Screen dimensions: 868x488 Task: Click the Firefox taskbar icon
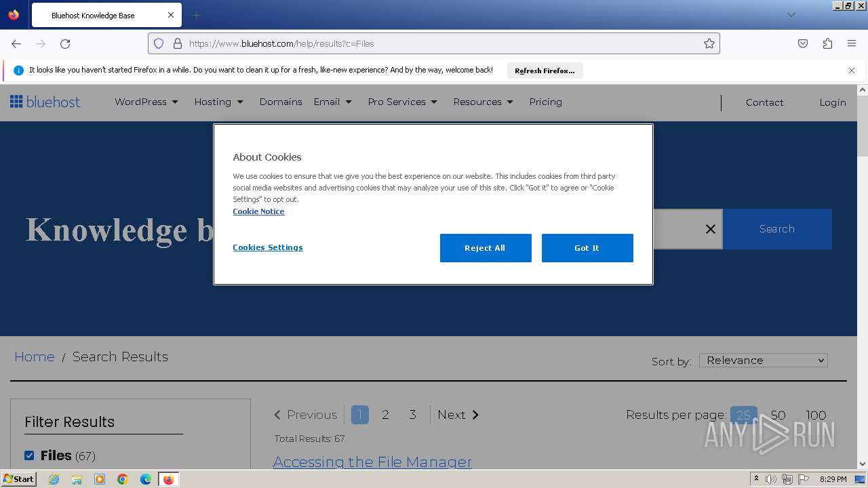coord(168,479)
